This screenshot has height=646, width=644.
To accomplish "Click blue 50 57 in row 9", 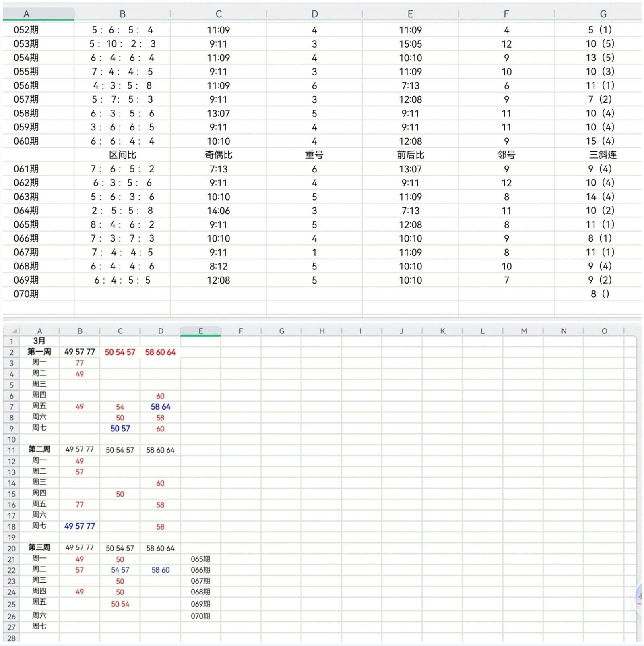I will tap(120, 429).
